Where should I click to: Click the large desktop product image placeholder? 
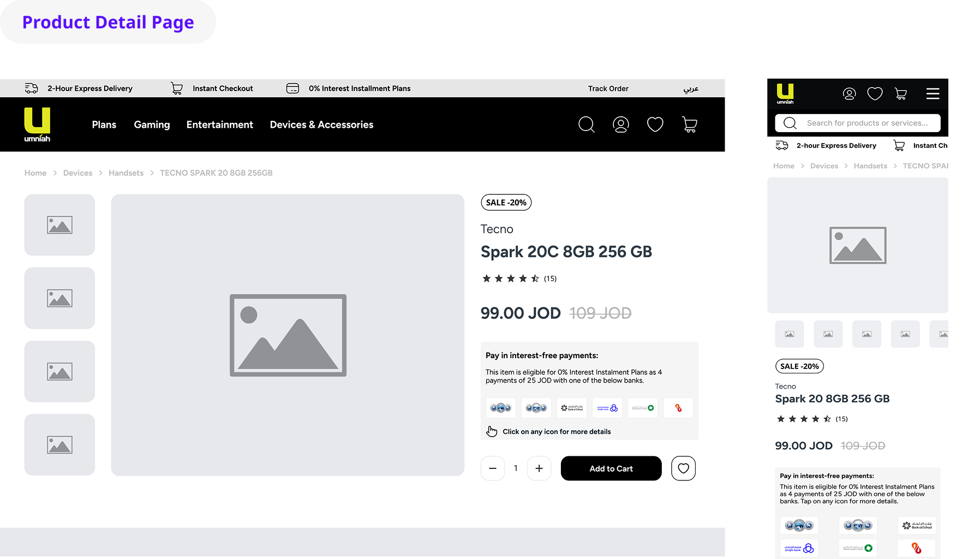288,335
